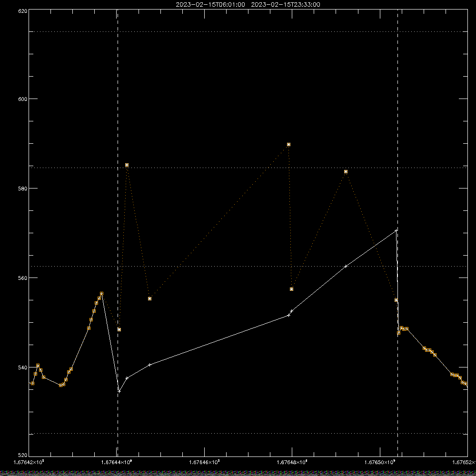The width and height of the screenshot is (476, 476).
Task: Select the orange data point near 555 between the first two orange peaks
Action: (149, 299)
